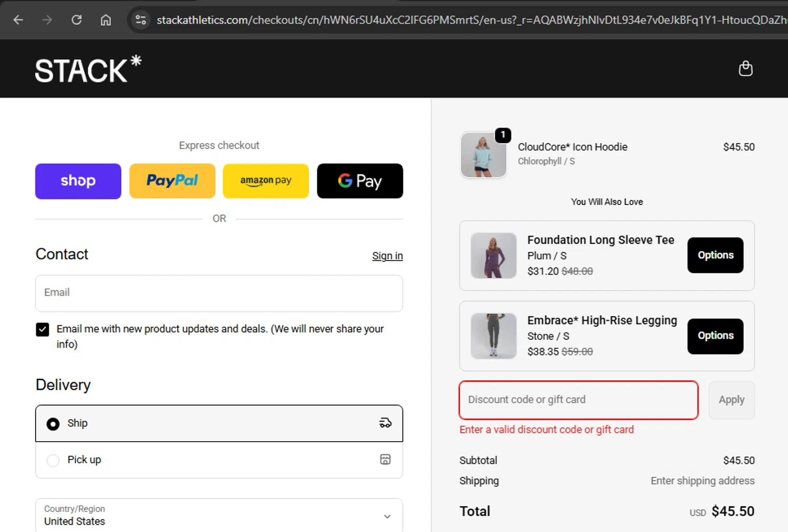Check out with Google Pay
This screenshot has width=788, height=532.
point(360,181)
